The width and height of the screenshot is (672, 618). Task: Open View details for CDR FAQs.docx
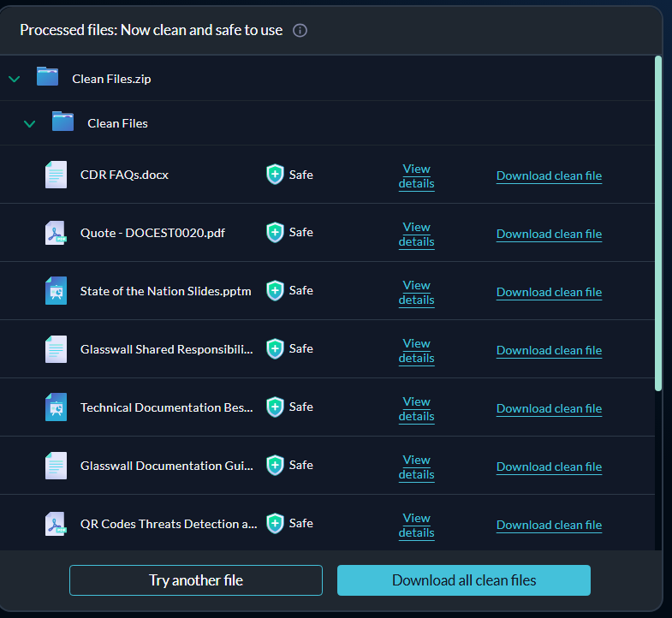pyautogui.click(x=416, y=176)
